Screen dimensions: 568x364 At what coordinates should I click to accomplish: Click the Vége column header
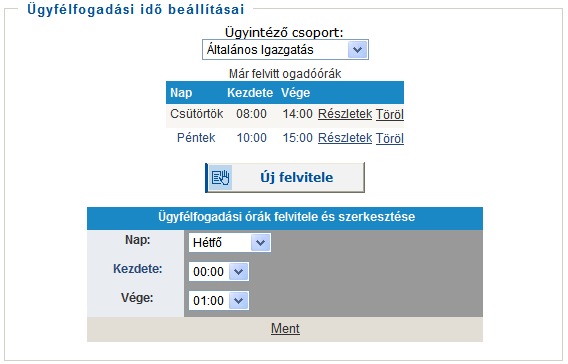(x=296, y=93)
